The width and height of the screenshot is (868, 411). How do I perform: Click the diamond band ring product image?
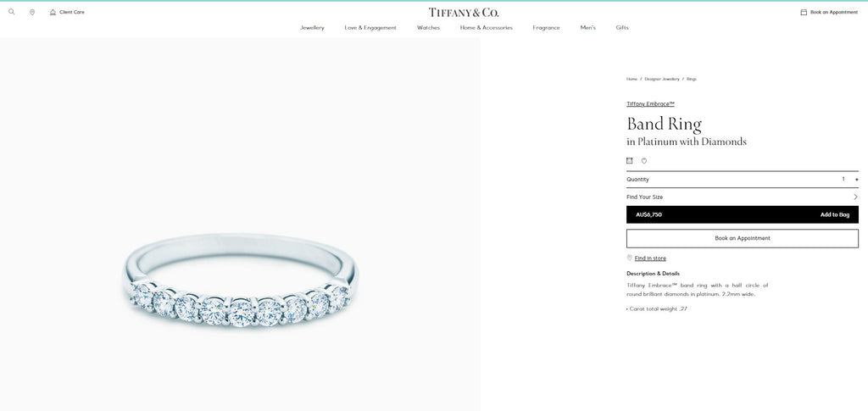240,280
